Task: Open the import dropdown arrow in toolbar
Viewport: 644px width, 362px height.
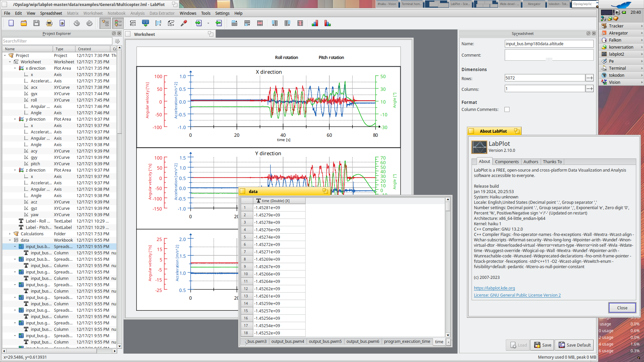Action: tap(208, 23)
